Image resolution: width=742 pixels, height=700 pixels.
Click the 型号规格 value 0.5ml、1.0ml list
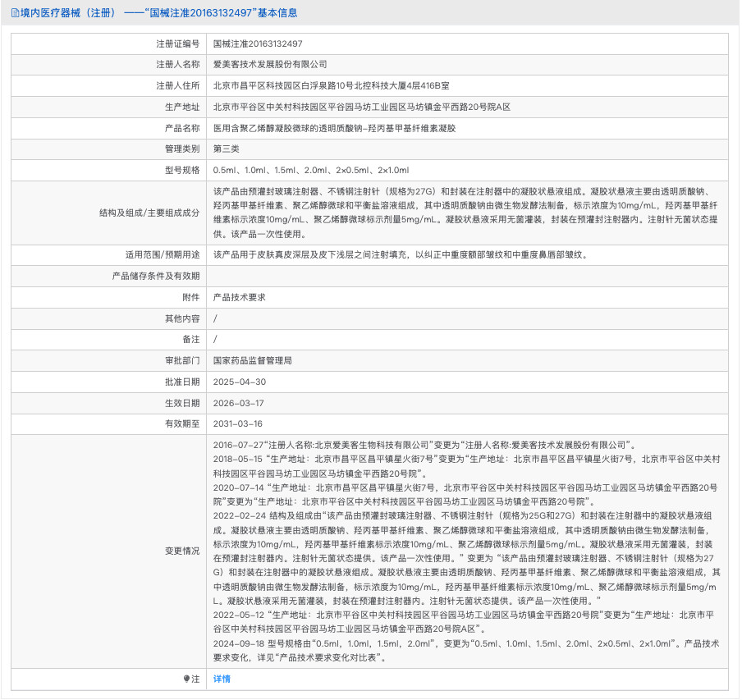(x=310, y=170)
